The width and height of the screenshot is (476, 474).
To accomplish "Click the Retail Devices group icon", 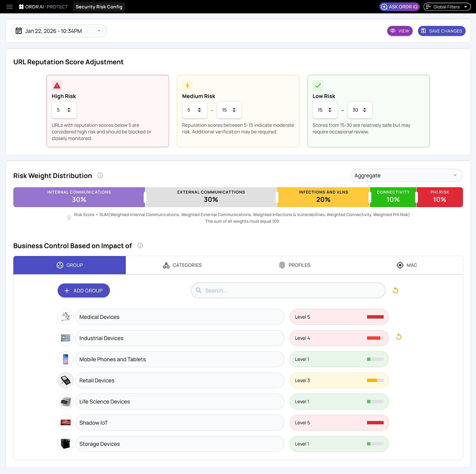I will click(x=65, y=380).
